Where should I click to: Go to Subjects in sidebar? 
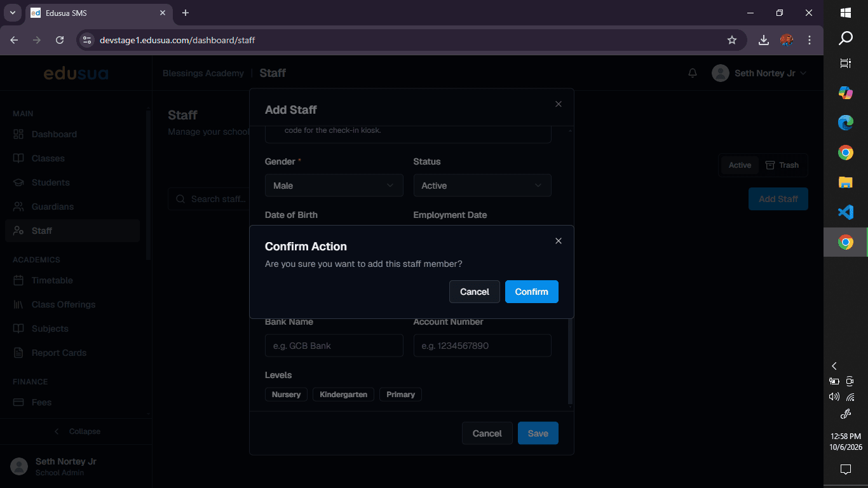(72, 329)
